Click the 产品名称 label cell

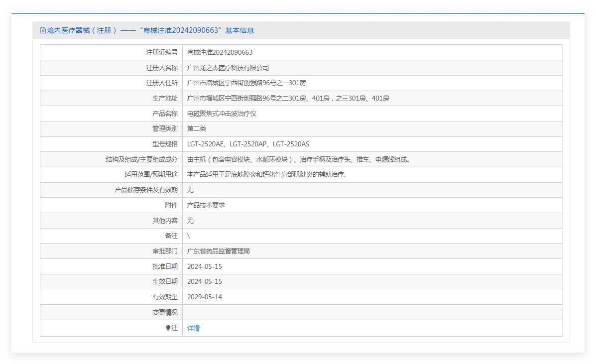pyautogui.click(x=112, y=114)
